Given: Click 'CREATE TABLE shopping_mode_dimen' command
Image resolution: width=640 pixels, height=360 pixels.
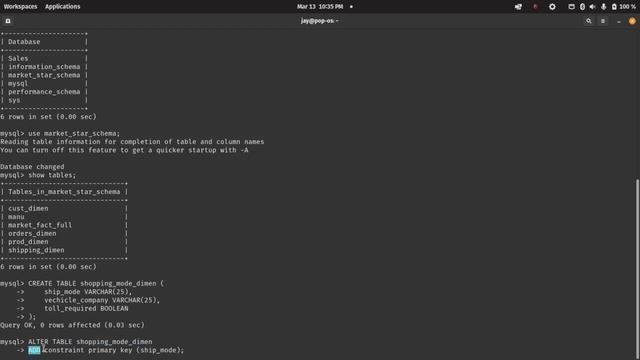Looking at the screenshot, I should 96,283.
